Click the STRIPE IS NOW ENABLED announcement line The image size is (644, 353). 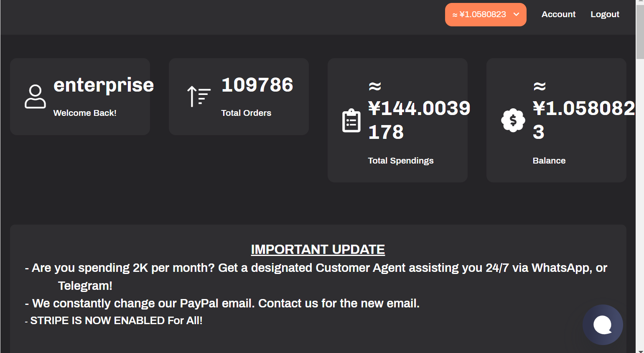click(114, 321)
